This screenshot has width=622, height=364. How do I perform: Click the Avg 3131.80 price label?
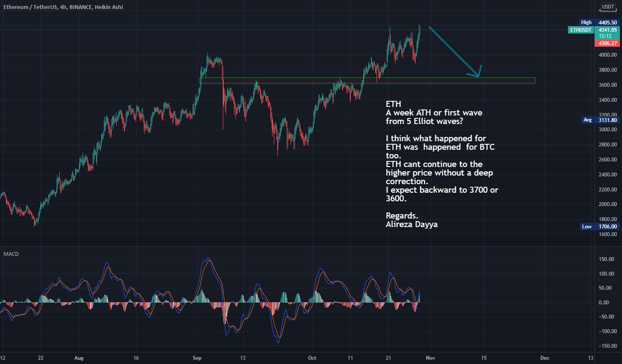(x=600, y=120)
